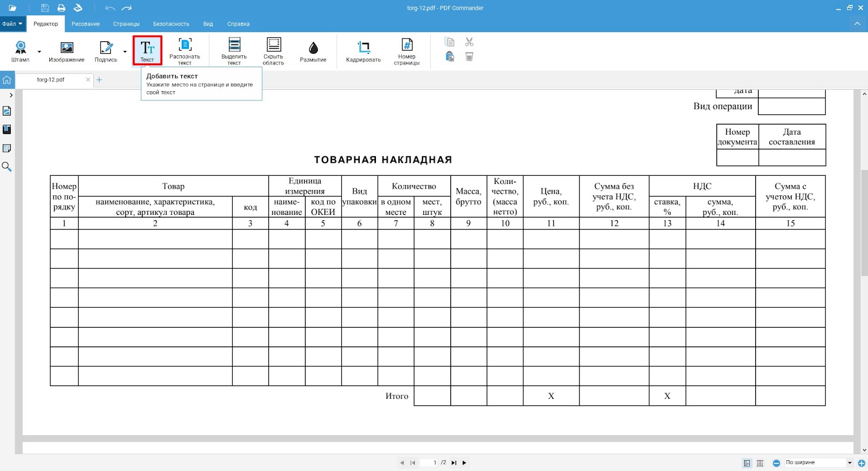Click the ТОВАРНАЯ НАКЛАДНАЯ heading
The width and height of the screenshot is (868, 471).
pos(383,160)
